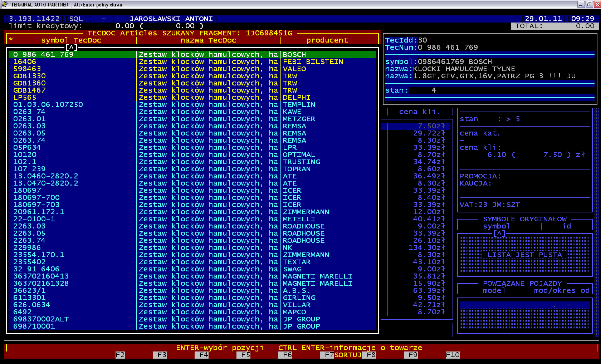Click scroll-up marker [^] on articles list
Screen dimensions: 601x364
point(71,47)
